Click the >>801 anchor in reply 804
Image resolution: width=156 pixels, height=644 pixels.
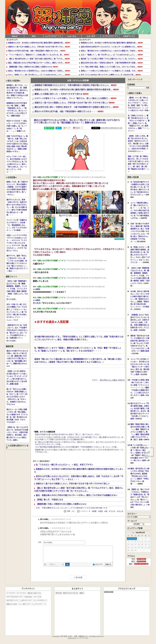pos(37,289)
